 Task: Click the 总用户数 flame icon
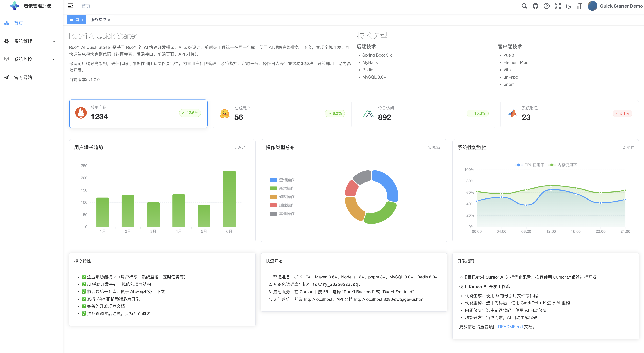click(x=81, y=113)
